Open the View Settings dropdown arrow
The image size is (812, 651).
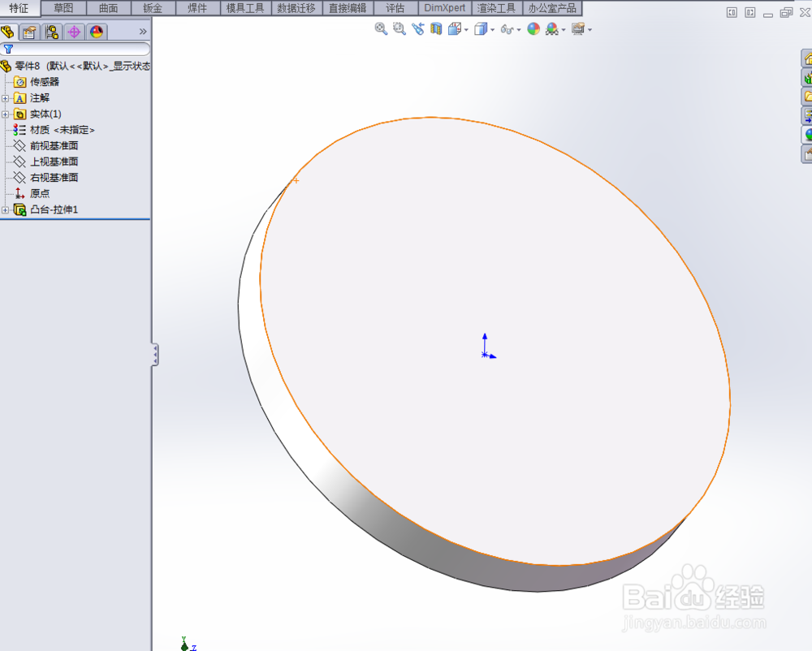point(590,30)
